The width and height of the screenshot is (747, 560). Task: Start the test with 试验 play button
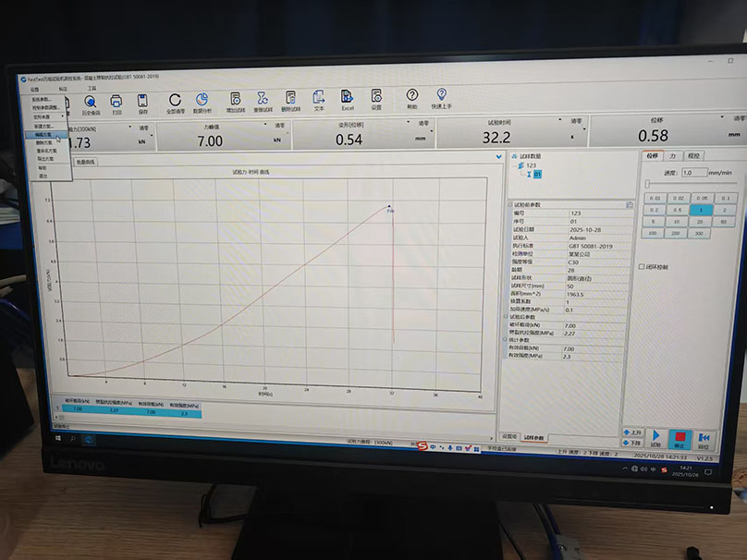[655, 437]
